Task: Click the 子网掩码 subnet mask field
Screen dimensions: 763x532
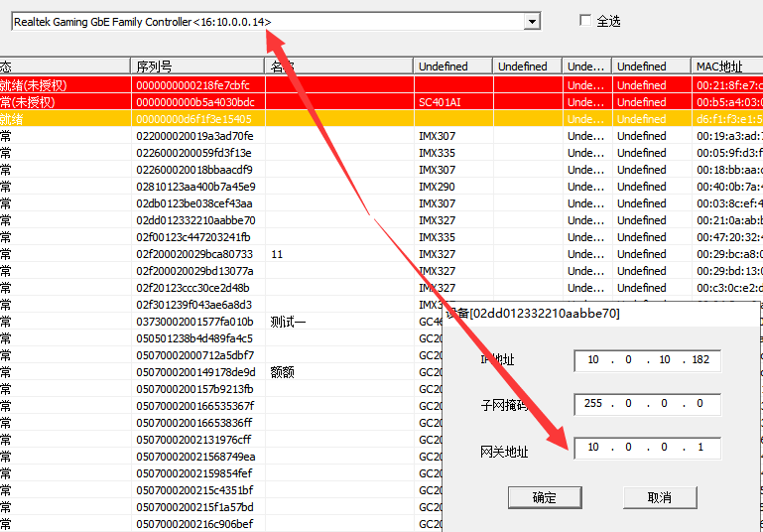Action: [647, 404]
